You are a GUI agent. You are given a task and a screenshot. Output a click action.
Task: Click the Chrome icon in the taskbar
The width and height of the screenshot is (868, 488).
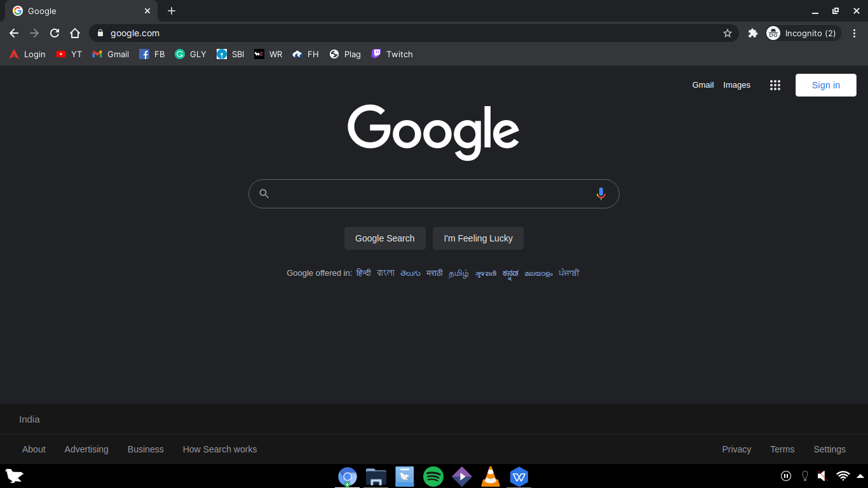click(348, 477)
